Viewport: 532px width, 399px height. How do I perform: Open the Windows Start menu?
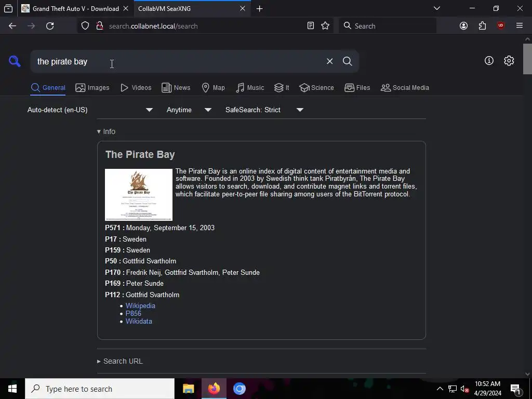point(12,389)
